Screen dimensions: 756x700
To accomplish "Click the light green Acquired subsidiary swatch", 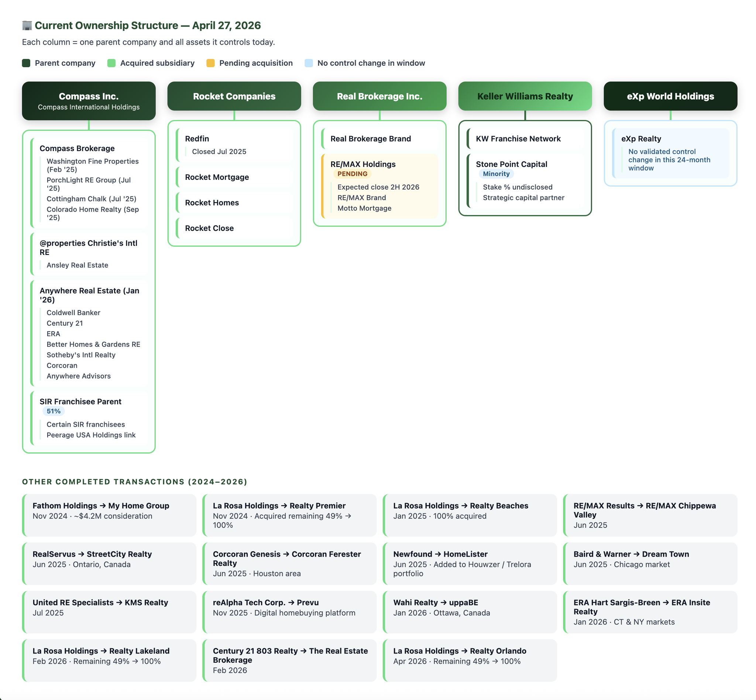I will [111, 63].
